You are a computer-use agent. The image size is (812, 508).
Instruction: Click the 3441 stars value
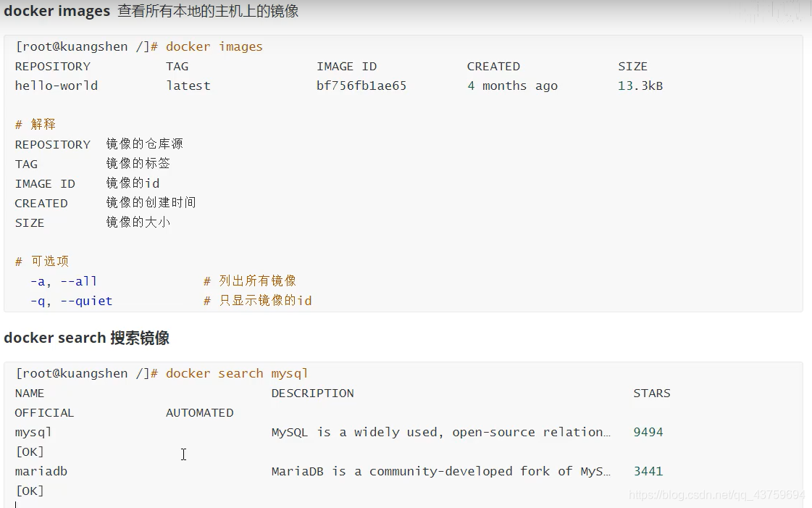tap(648, 471)
